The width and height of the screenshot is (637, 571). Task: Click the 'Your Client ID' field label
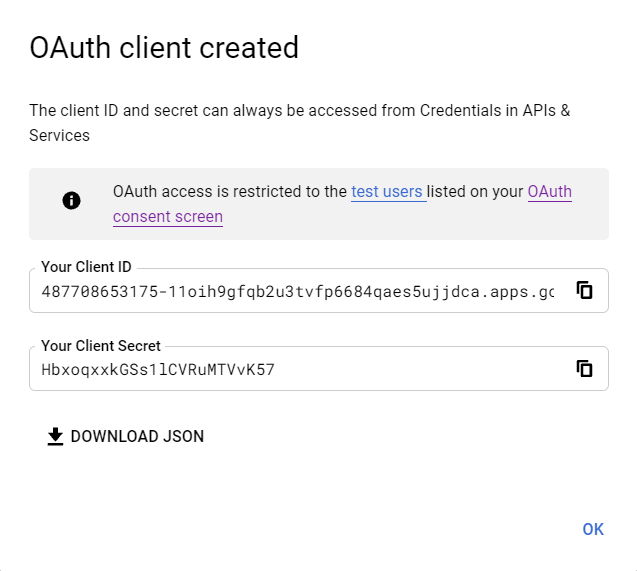point(86,267)
